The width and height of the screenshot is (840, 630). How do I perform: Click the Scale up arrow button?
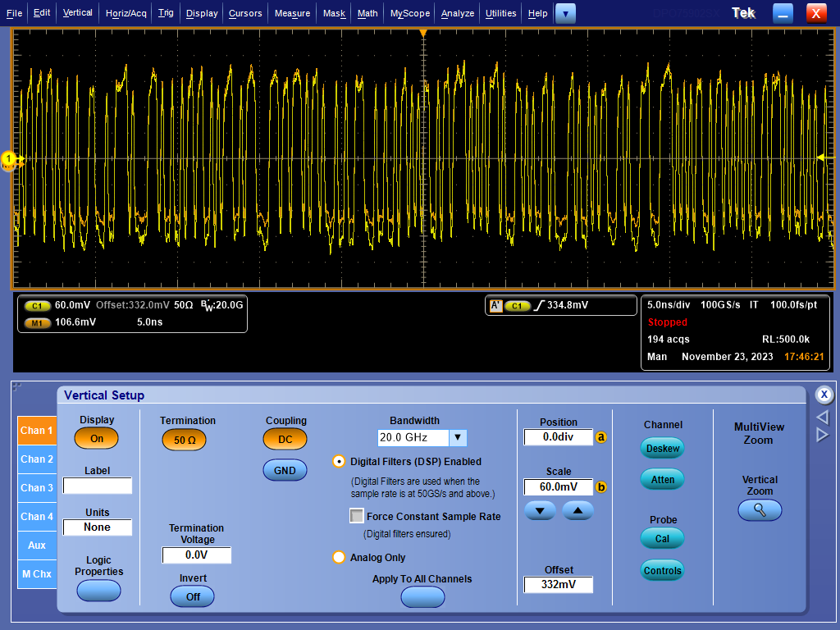pyautogui.click(x=577, y=510)
